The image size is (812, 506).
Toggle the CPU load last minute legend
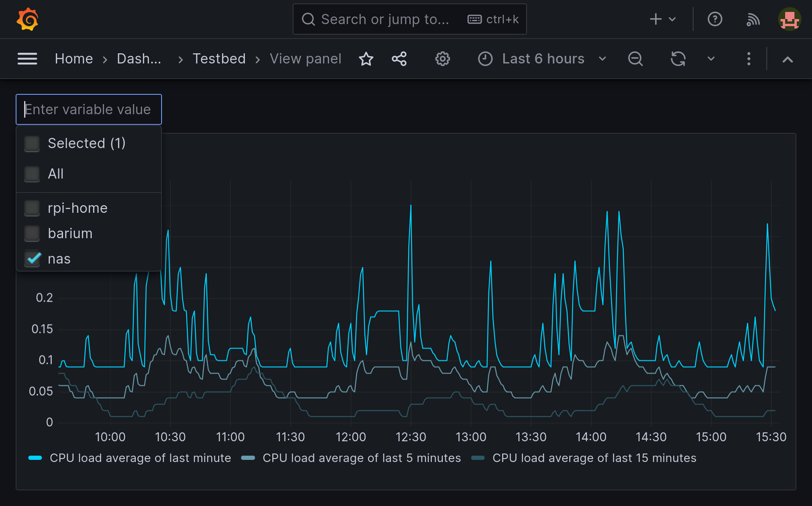[140, 458]
